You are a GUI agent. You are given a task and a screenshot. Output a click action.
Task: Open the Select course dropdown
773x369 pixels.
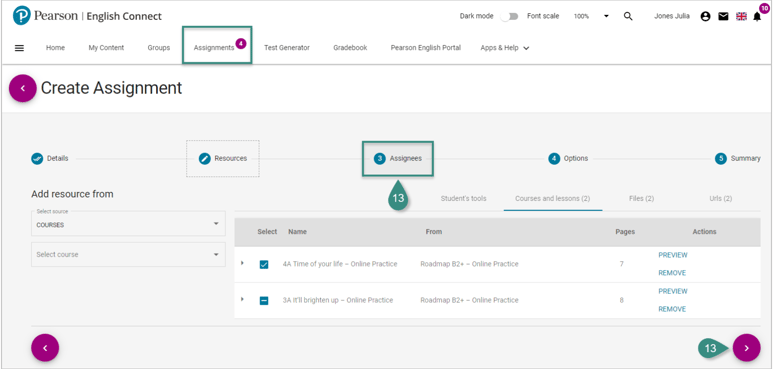(128, 254)
